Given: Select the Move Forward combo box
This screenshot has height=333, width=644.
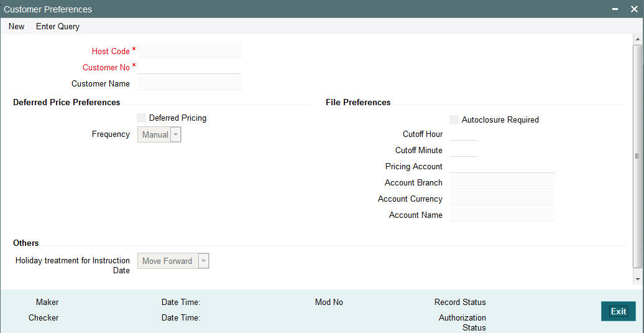Looking at the screenshot, I should click(x=173, y=261).
